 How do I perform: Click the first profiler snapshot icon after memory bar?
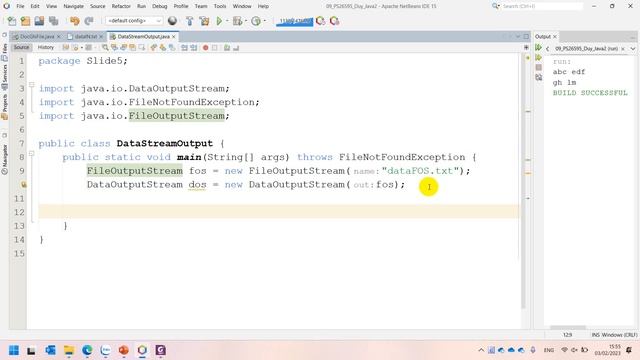point(321,21)
